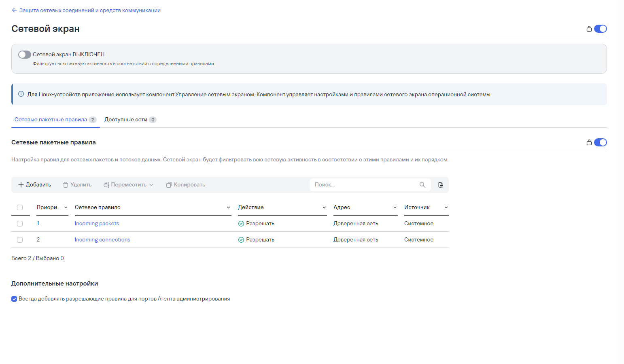Click the Добавить button

pos(34,185)
